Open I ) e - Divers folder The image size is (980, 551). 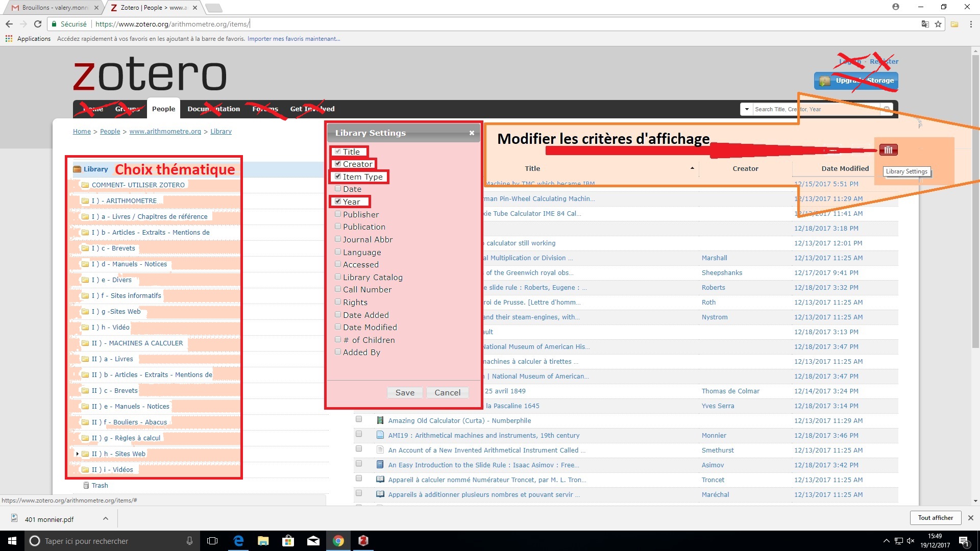click(x=111, y=280)
